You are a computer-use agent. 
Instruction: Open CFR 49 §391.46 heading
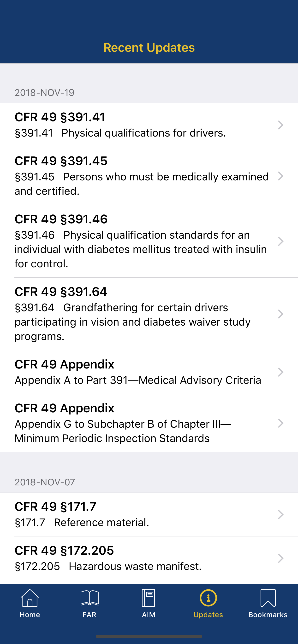pos(61,219)
